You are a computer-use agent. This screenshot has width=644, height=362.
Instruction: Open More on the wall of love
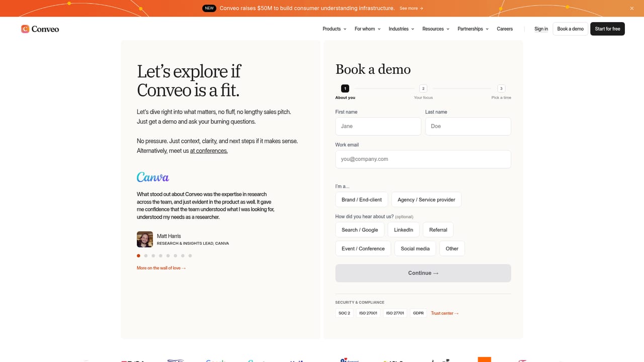point(162,268)
